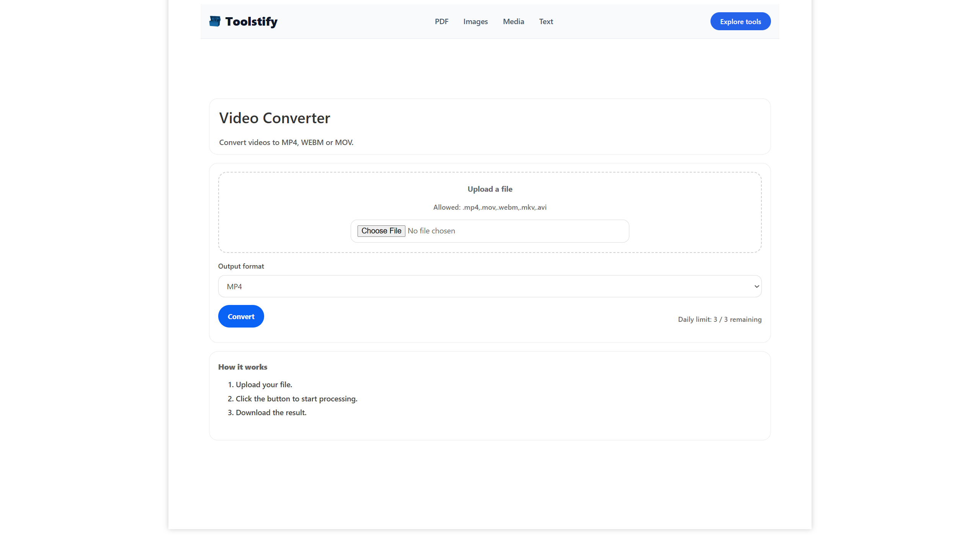Click the How it works heading
The width and height of the screenshot is (980, 551).
(242, 367)
